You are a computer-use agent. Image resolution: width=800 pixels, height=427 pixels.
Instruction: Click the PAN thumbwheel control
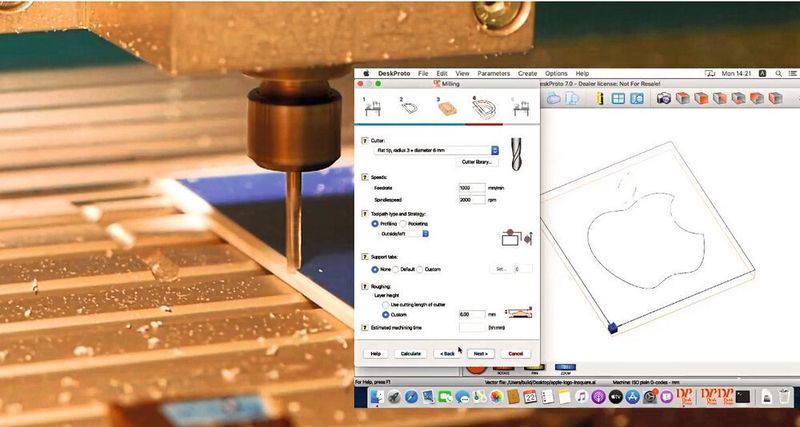pyautogui.click(x=534, y=367)
